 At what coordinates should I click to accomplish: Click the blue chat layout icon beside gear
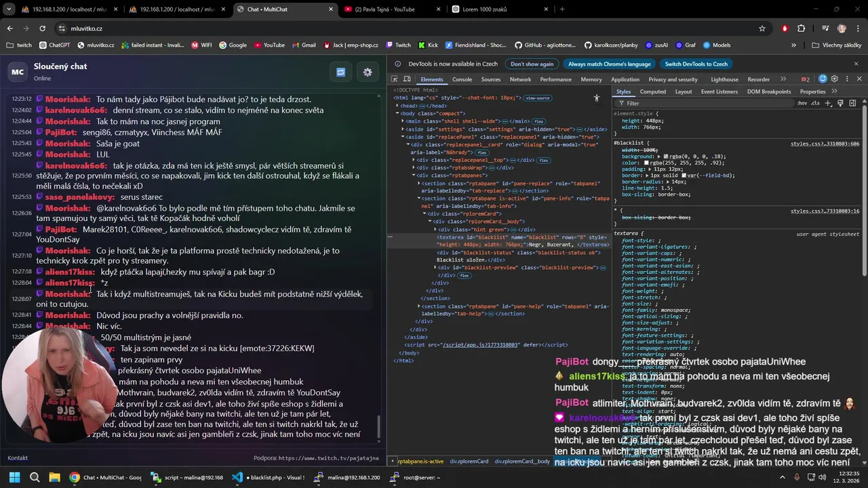coord(341,72)
